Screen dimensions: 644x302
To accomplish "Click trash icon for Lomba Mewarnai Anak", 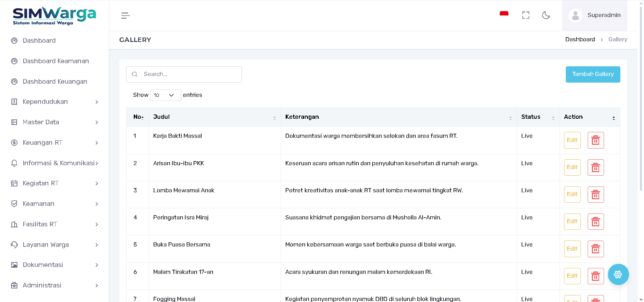I will [x=595, y=194].
